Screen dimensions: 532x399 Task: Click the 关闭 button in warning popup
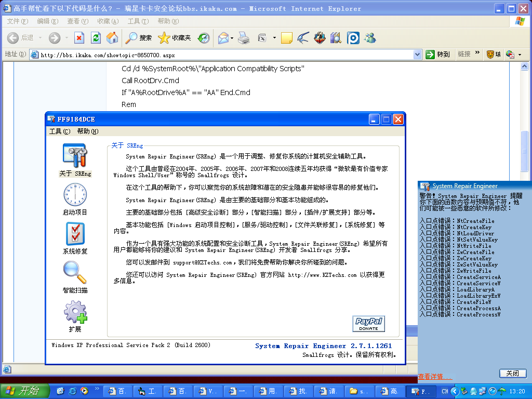(x=513, y=374)
